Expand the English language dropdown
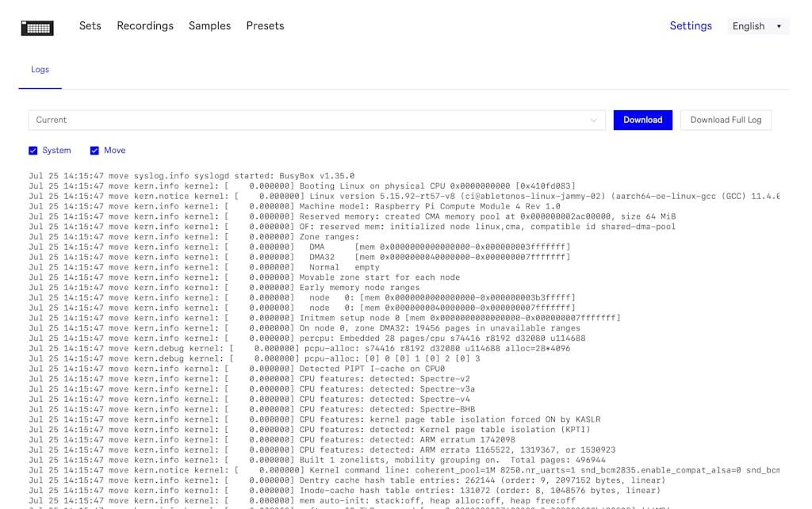Image resolution: width=812 pixels, height=509 pixels. point(757,26)
